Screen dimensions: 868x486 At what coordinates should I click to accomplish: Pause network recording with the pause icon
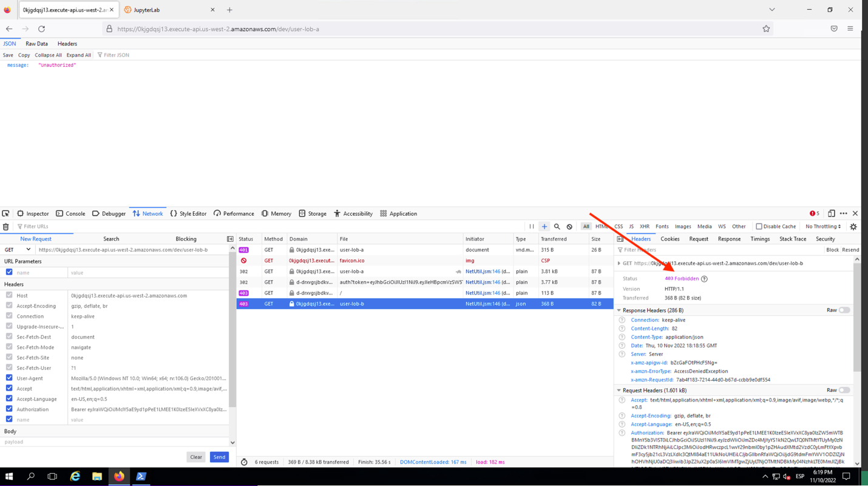coord(532,227)
